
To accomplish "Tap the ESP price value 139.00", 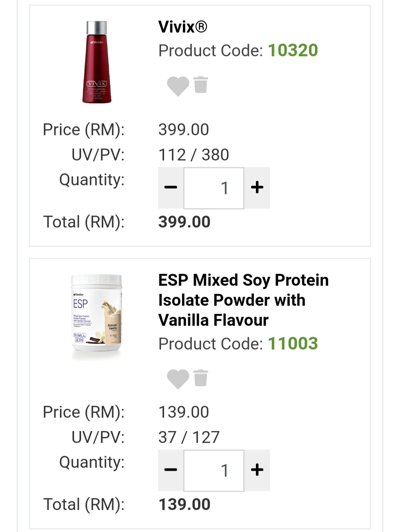I will pyautogui.click(x=184, y=412).
